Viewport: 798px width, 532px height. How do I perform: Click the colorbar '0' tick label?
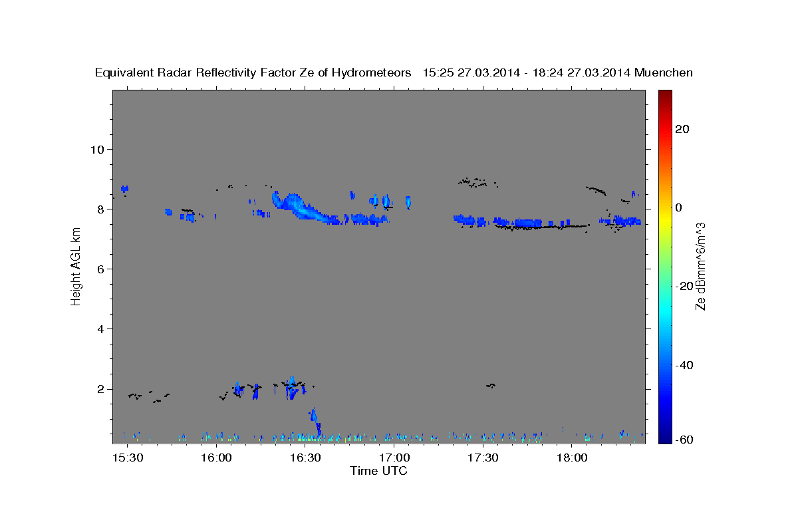[679, 207]
